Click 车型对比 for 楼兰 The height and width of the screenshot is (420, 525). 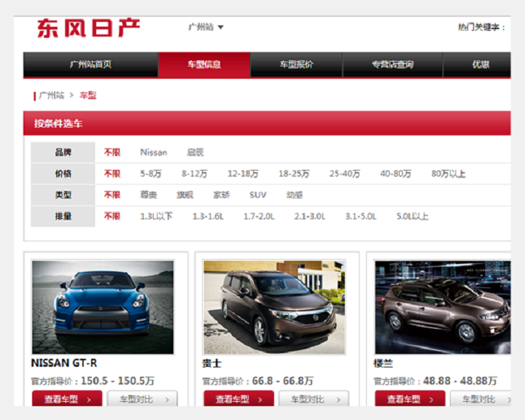tap(481, 399)
